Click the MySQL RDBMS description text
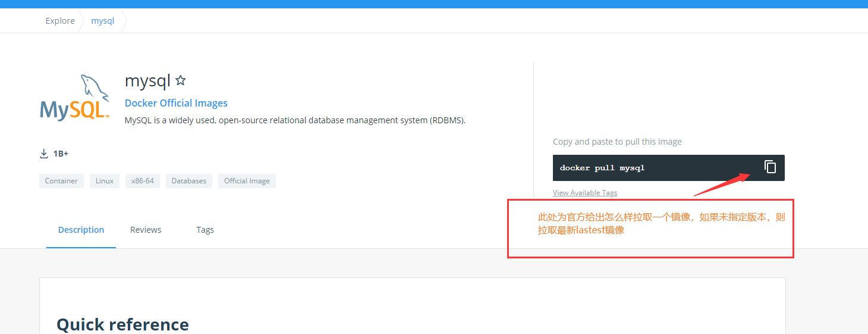 point(295,120)
